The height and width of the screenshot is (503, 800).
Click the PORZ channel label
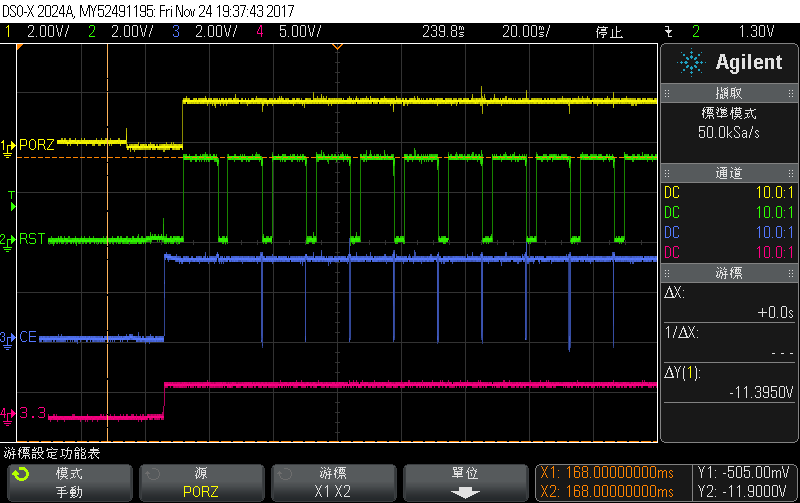pos(37,145)
